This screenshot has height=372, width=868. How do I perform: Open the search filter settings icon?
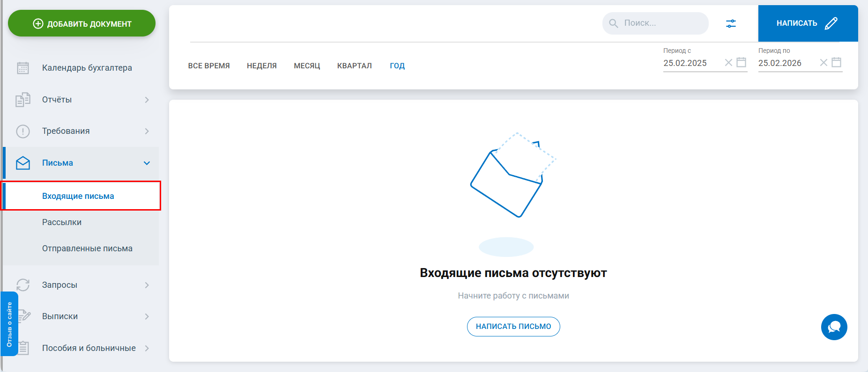[731, 23]
